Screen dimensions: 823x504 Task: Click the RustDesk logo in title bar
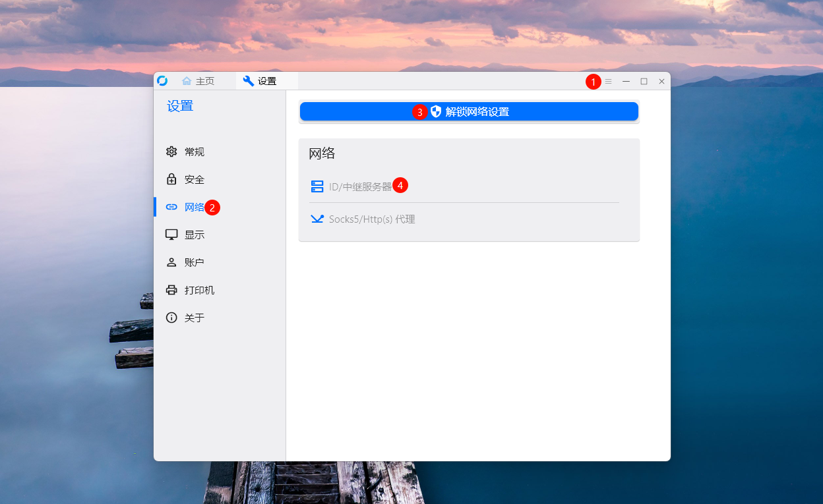(162, 81)
